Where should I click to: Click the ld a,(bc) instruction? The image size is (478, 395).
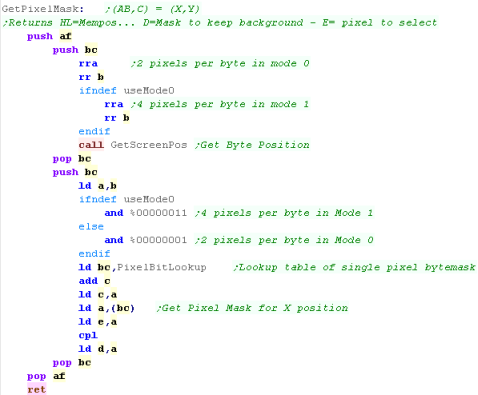pyautogui.click(x=107, y=308)
